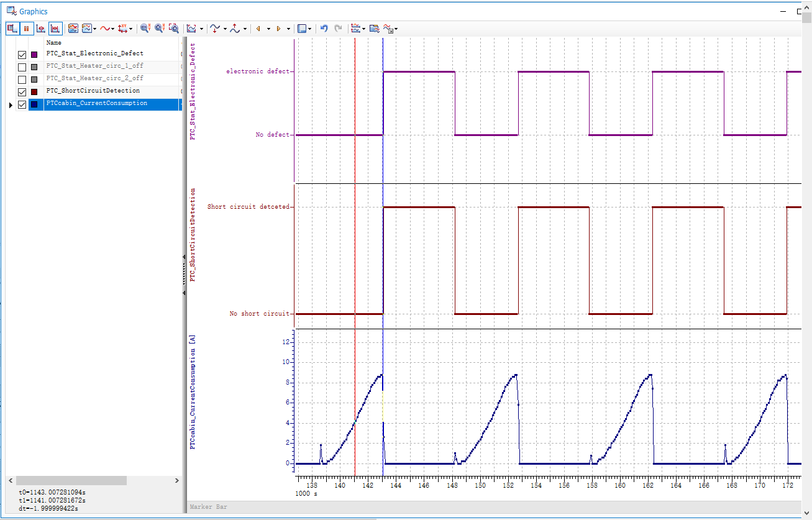Click the blue undo arrow icon
The height and width of the screenshot is (520, 812).
pyautogui.click(x=324, y=29)
